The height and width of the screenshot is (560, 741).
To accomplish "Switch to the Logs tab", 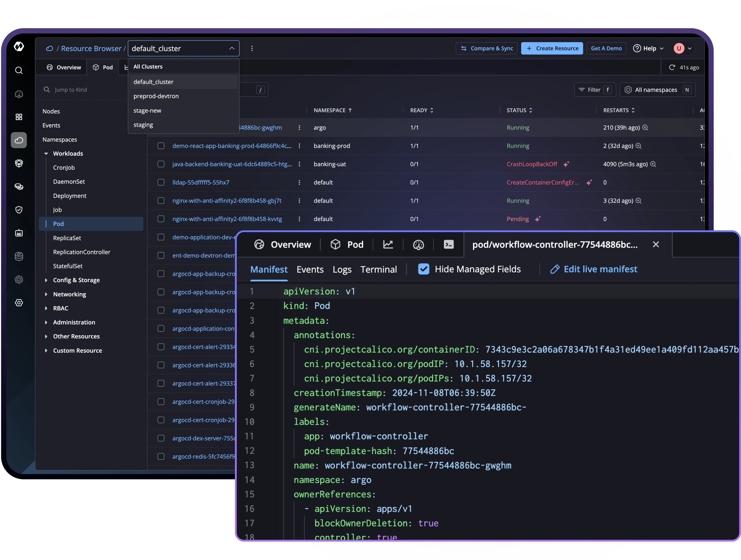I will [x=342, y=269].
